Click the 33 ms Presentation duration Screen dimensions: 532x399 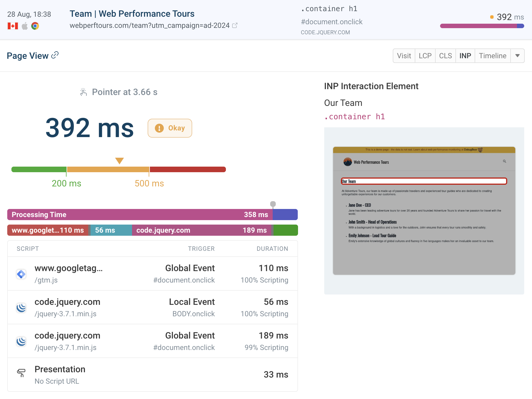tap(276, 374)
